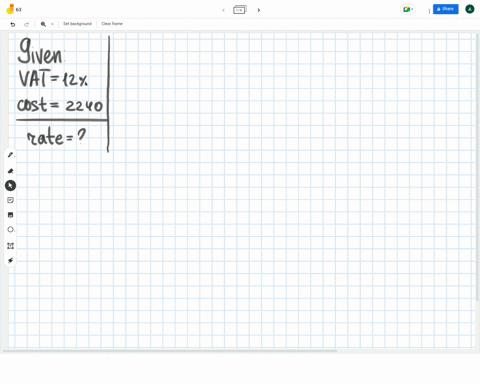Screen dimensions: 480x384
Task: Click the zoom magnifier icon
Action: (43, 24)
